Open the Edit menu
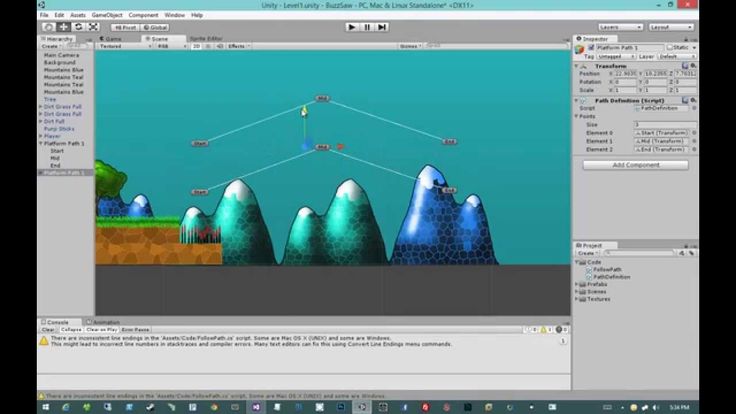 (x=59, y=15)
